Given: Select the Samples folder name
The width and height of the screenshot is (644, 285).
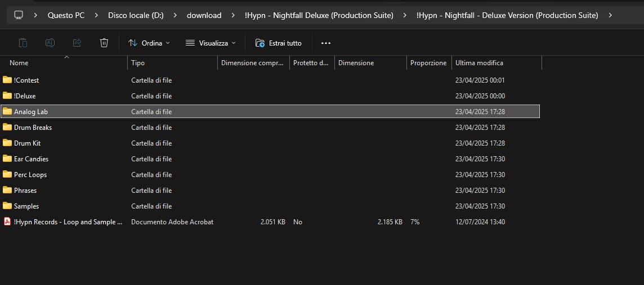Looking at the screenshot, I should [26, 206].
